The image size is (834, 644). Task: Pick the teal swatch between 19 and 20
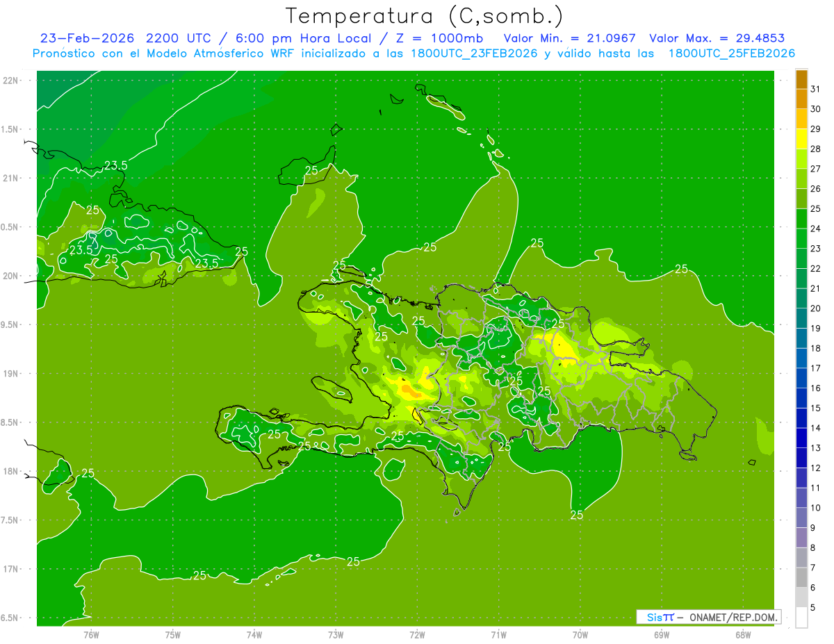[801, 318]
